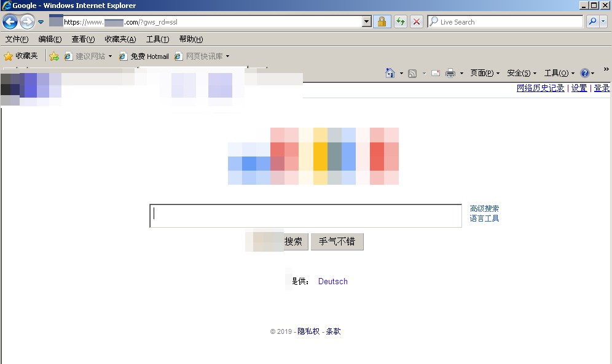Expand the Home icon dropdown arrow
Viewport: 612px width, 364px height.
(401, 73)
